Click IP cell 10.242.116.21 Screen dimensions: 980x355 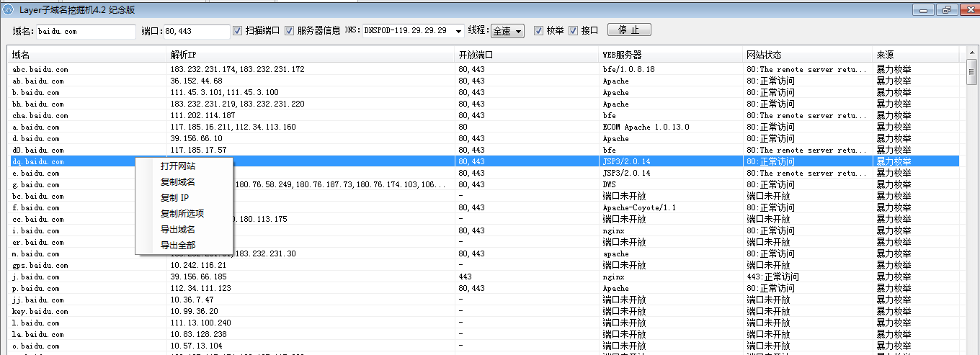(x=198, y=265)
